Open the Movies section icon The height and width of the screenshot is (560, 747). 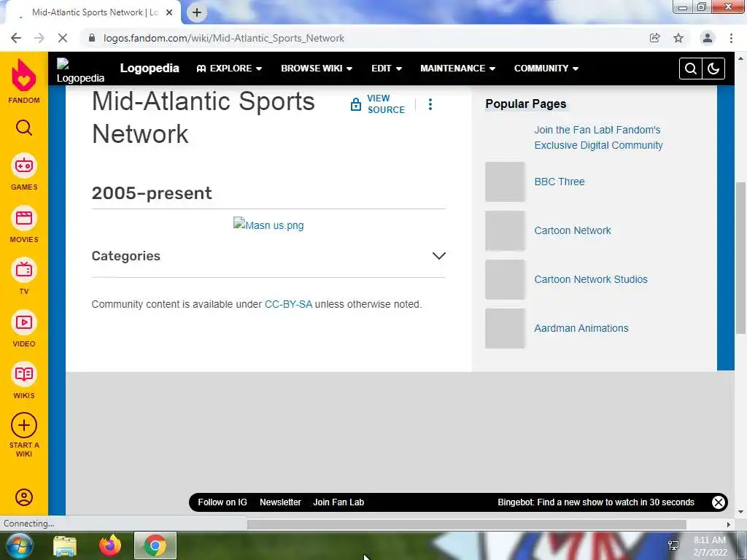pos(24,218)
